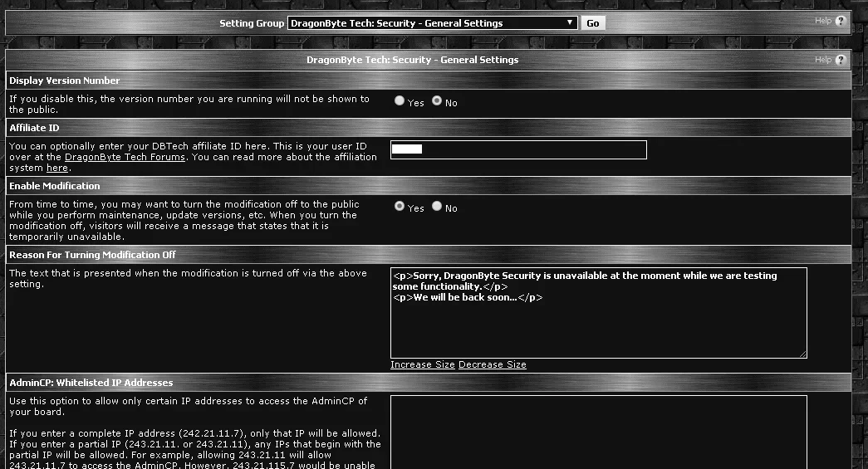Image resolution: width=868 pixels, height=469 pixels.
Task: Open the Setting Group dropdown
Action: point(433,23)
